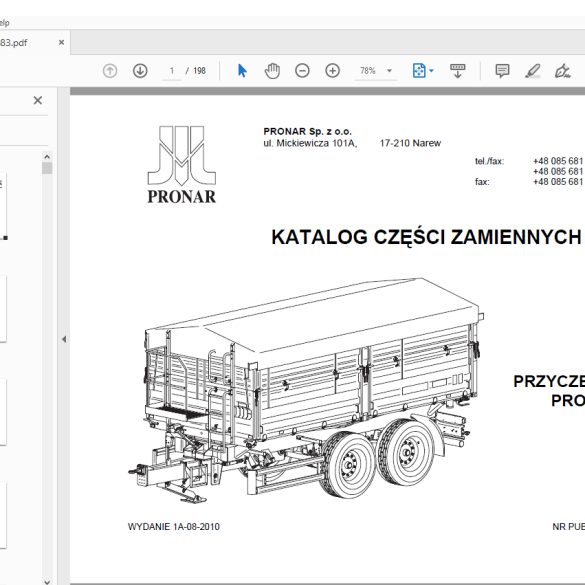Close the .pdf document tab

[62, 43]
